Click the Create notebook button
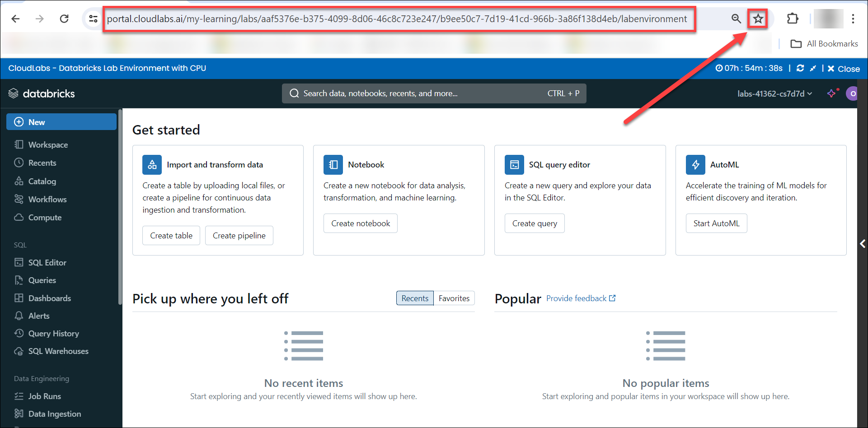 click(361, 223)
